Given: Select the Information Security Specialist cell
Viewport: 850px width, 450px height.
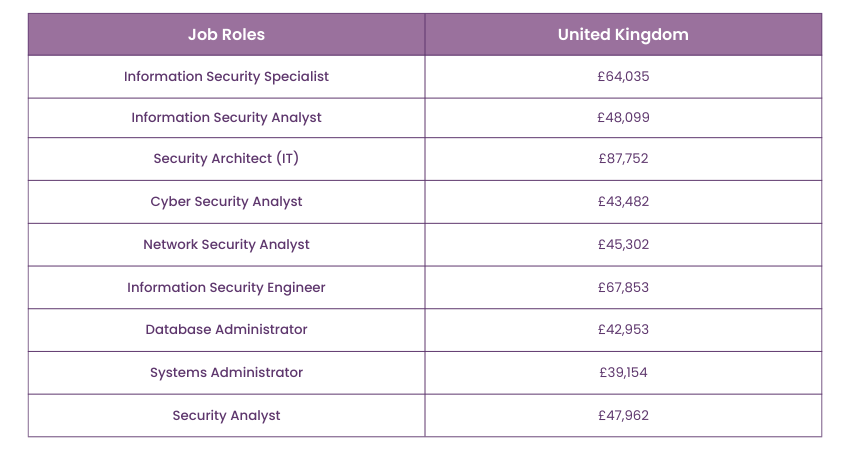Looking at the screenshot, I should [226, 76].
